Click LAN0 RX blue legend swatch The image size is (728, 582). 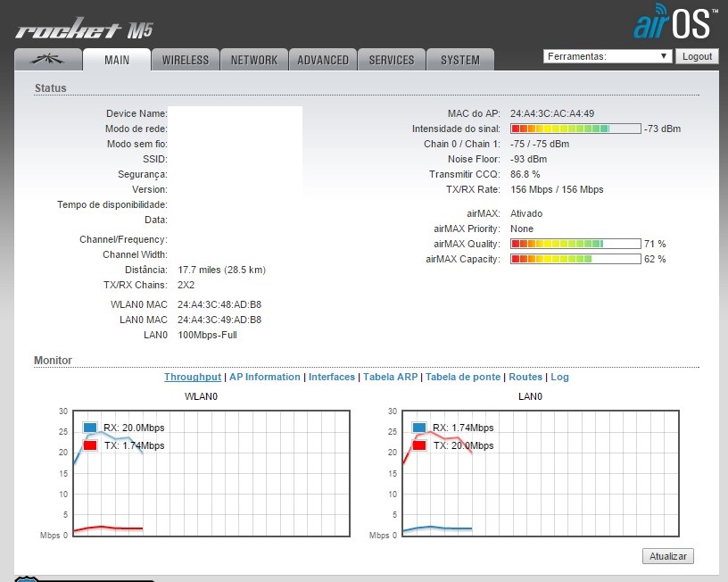click(419, 428)
